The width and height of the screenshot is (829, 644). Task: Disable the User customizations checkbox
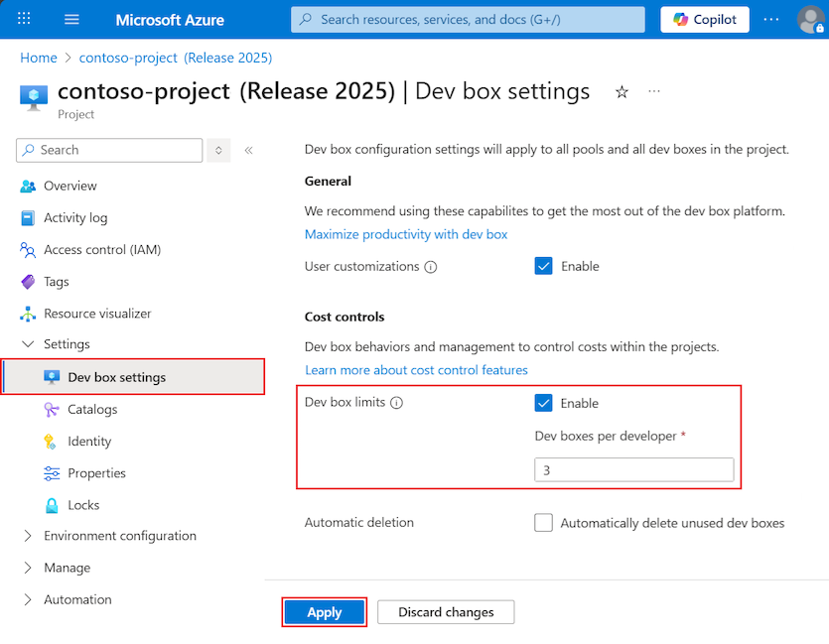coord(543,266)
